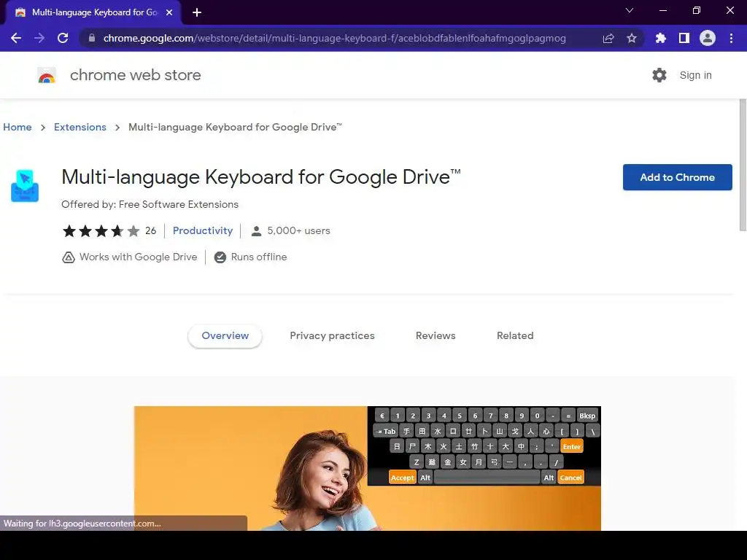Go to Extensions breadcrumb
Screen dimensions: 747x560
(80, 127)
